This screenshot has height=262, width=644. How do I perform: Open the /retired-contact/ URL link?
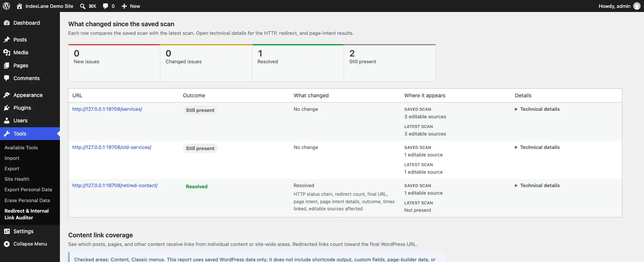click(115, 186)
